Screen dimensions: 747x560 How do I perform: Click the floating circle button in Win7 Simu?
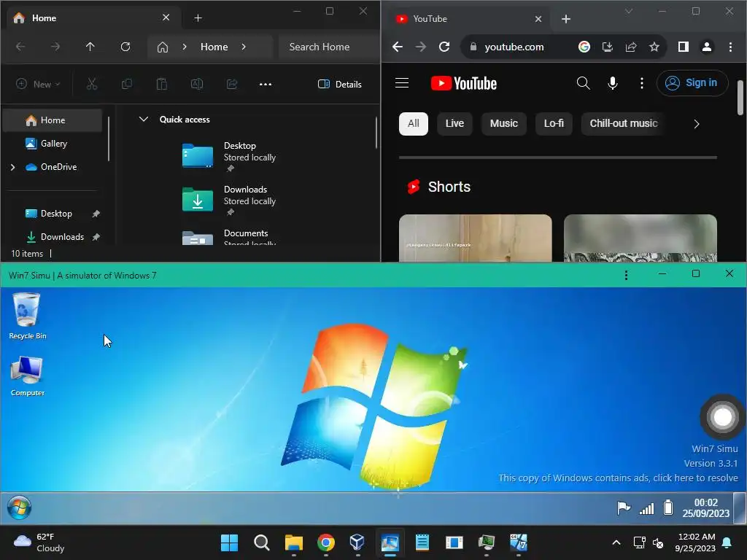(x=722, y=417)
